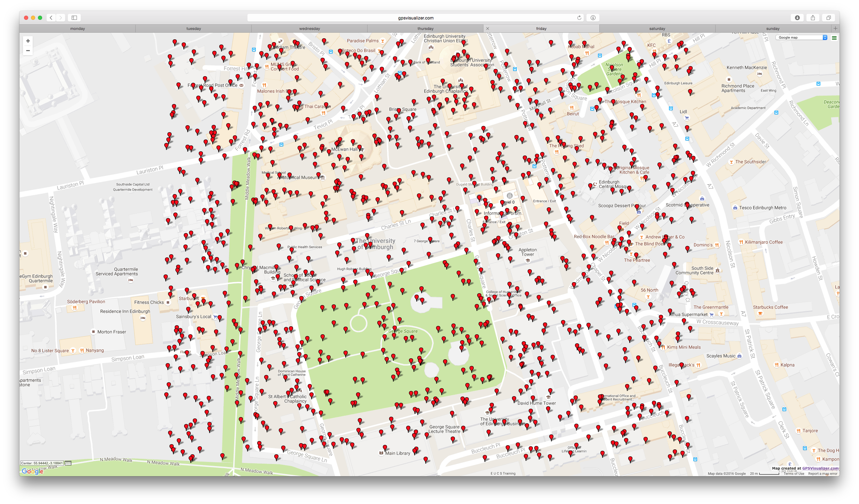Switch to the wednesday tab
This screenshot has height=504, width=859.
click(309, 29)
